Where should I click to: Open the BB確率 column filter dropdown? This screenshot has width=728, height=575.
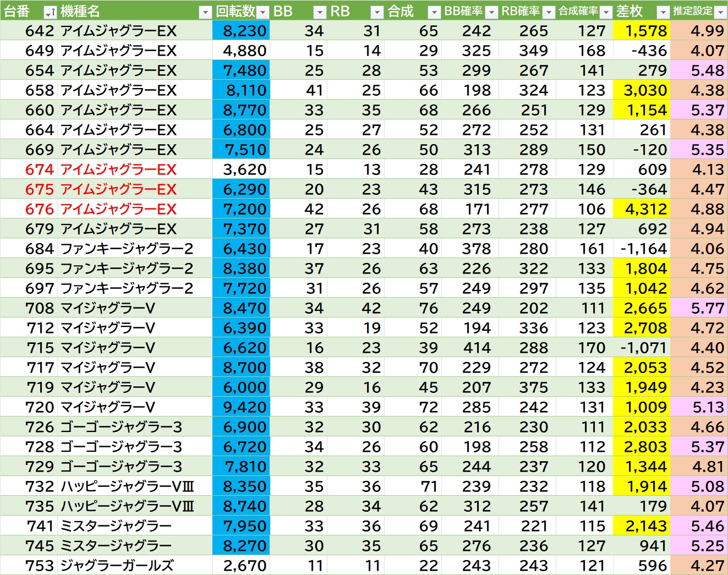pyautogui.click(x=491, y=12)
